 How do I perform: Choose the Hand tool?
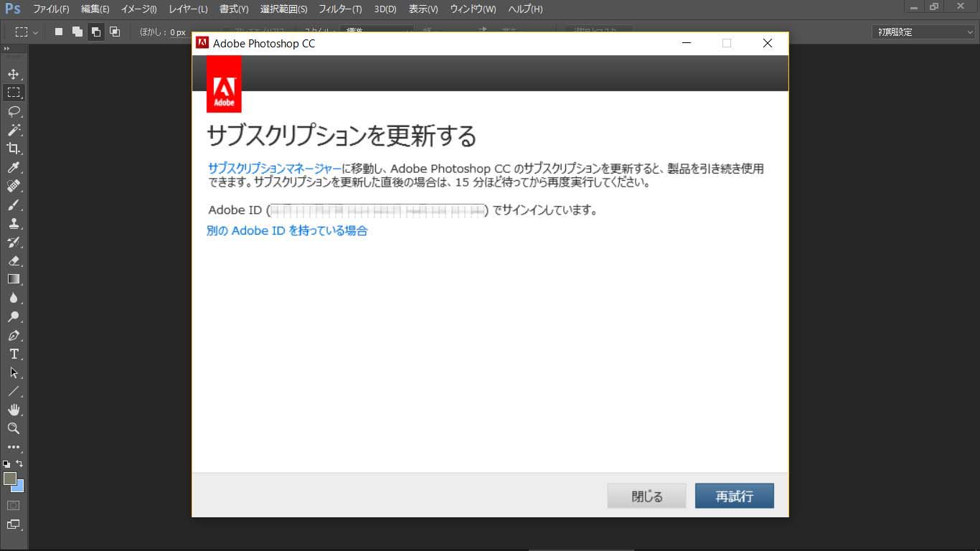tap(13, 410)
